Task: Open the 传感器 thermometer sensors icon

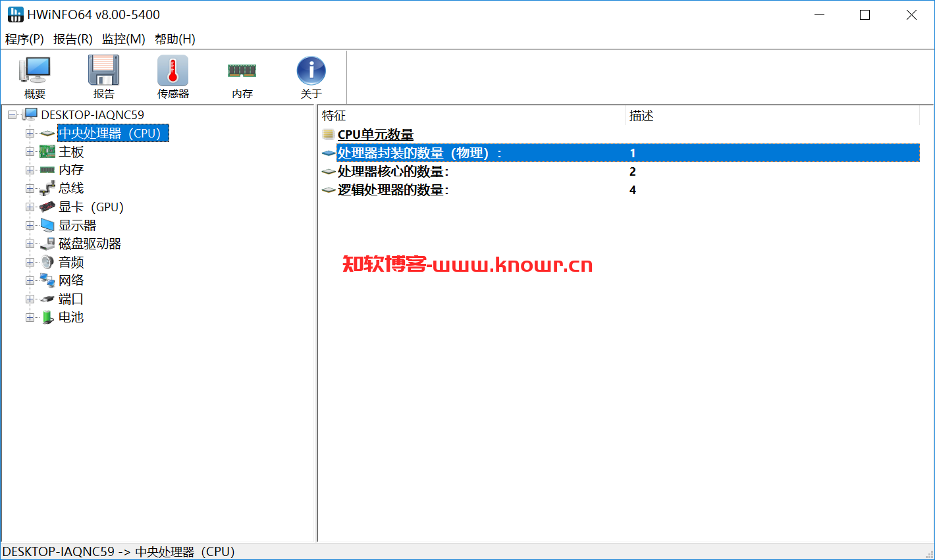Action: pos(173,71)
